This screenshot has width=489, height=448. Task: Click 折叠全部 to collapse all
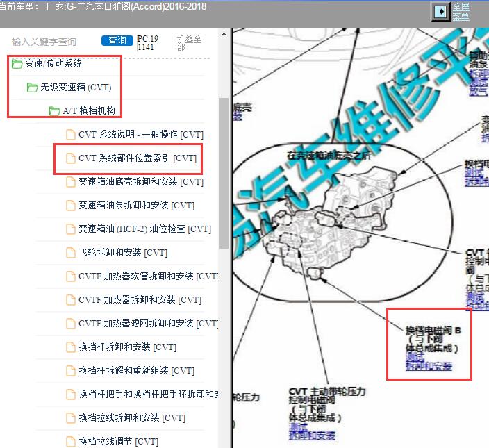(x=189, y=43)
